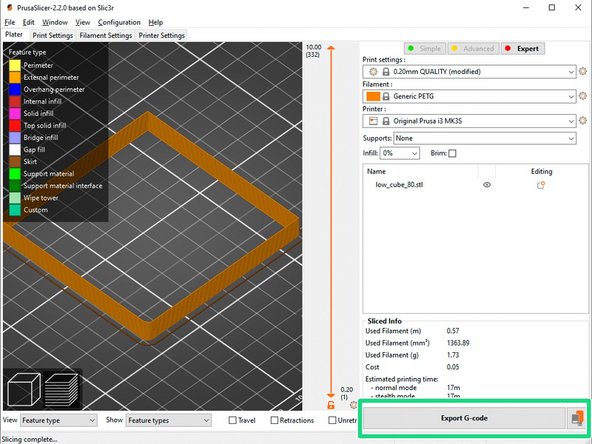592x444 pixels.
Task: Open the Filament preset dropdown
Action: [x=469, y=96]
